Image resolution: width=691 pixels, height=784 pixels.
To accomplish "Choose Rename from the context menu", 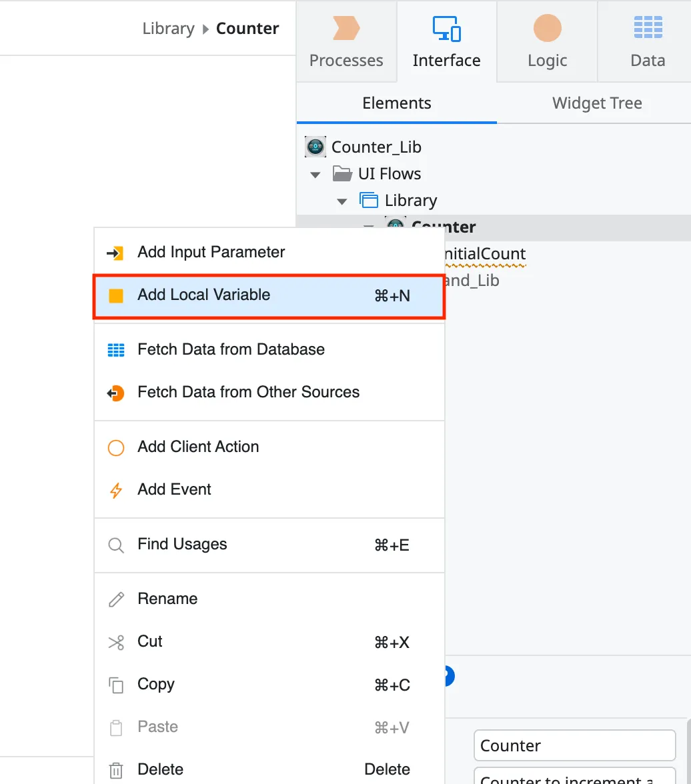I will coord(167,598).
